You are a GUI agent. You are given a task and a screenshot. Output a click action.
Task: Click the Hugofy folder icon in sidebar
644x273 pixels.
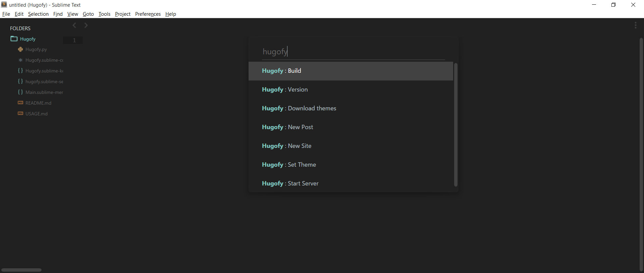pyautogui.click(x=14, y=39)
